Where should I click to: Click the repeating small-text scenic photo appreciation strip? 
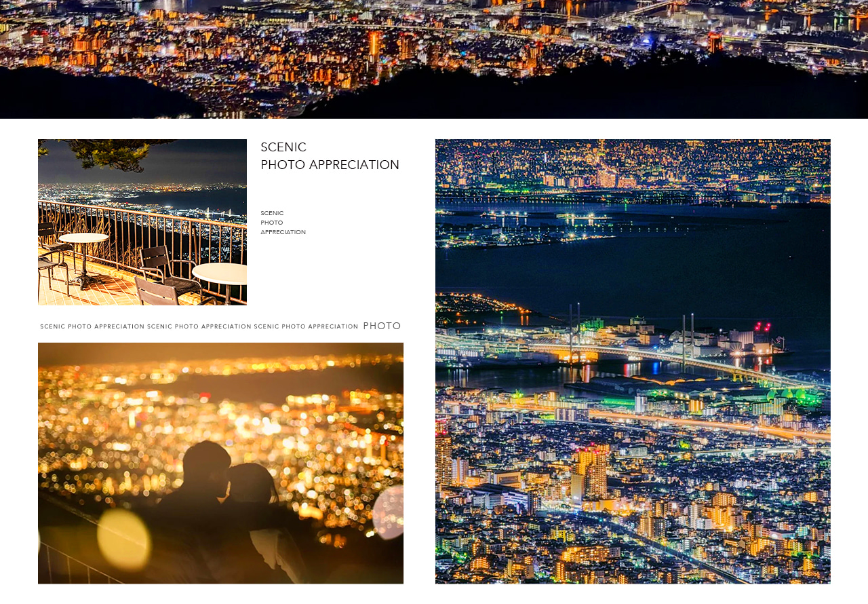tap(199, 326)
